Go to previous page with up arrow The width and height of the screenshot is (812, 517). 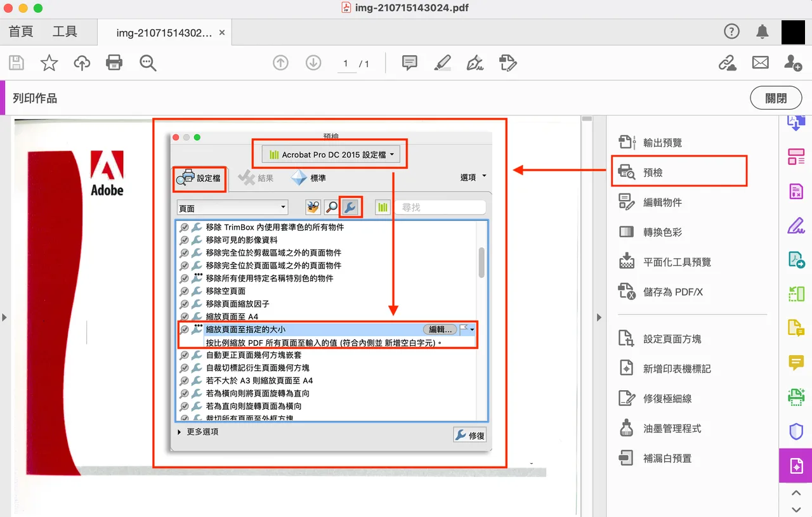click(280, 63)
